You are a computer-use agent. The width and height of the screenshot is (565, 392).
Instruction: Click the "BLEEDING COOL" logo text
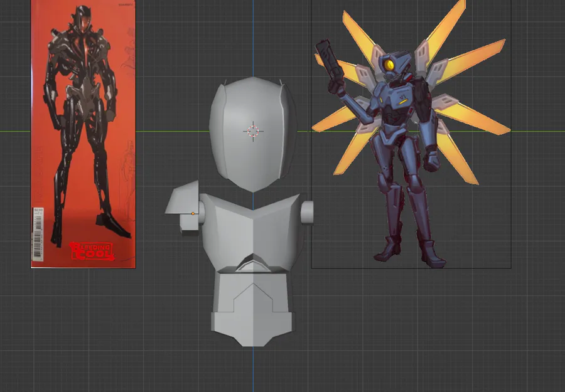click(92, 251)
